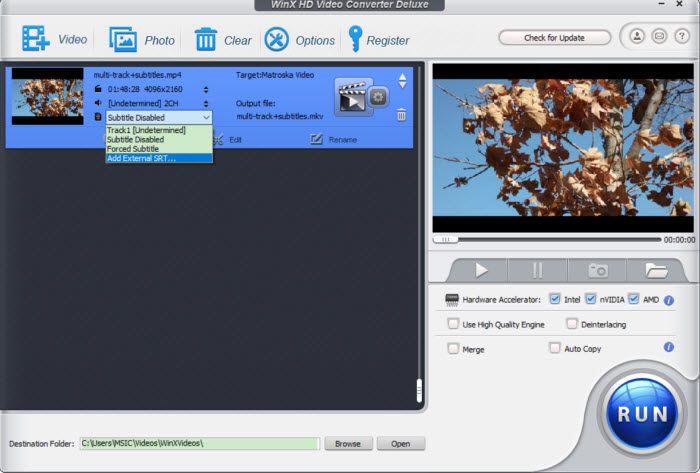Click the audio speaker icon
Image resolution: width=700 pixels, height=473 pixels.
coord(98,103)
